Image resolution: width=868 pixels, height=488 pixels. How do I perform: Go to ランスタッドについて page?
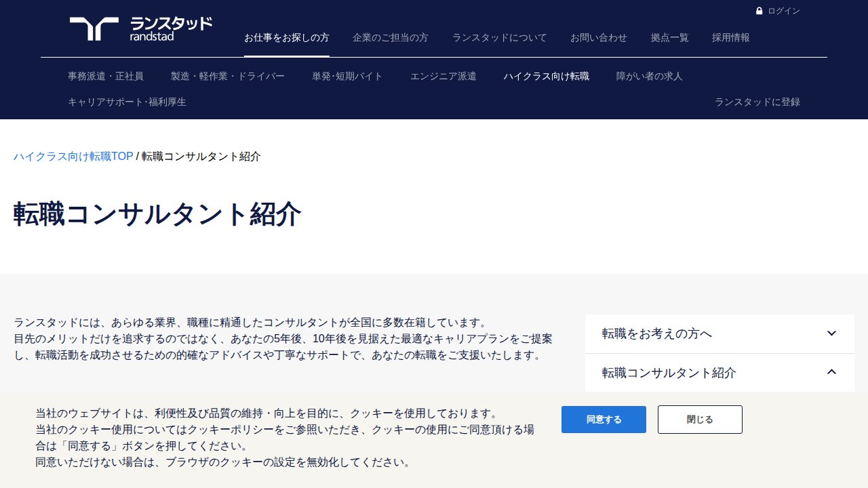click(499, 38)
